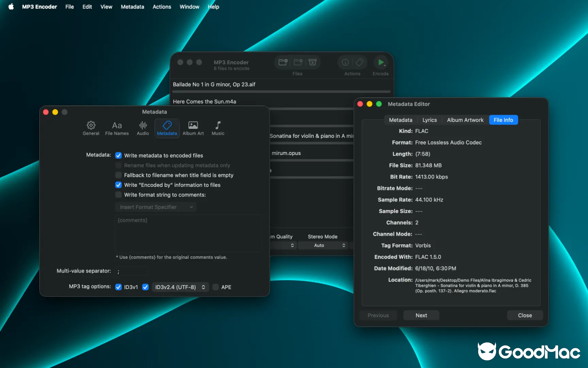Click the file info icon in Actions group
The image size is (588, 368).
pos(345,62)
